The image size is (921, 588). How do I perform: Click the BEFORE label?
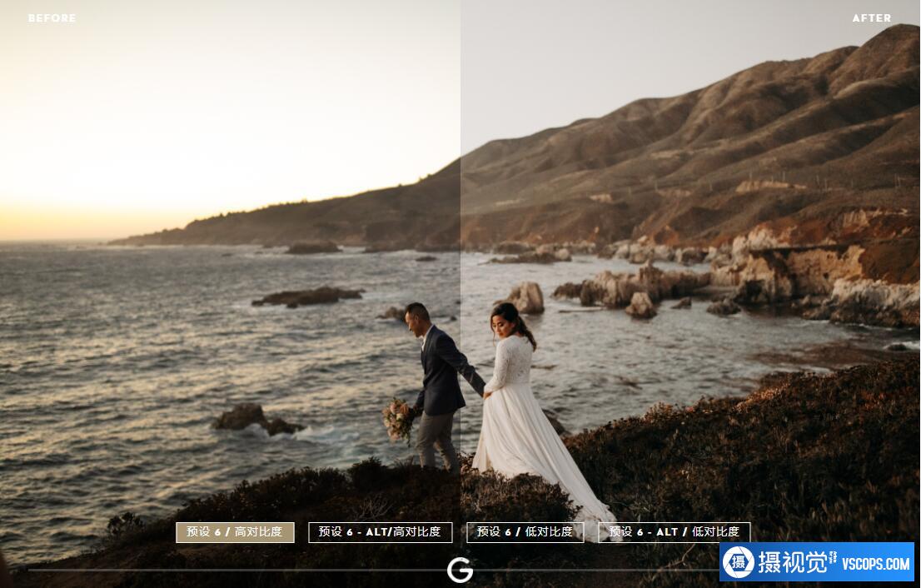click(x=52, y=18)
